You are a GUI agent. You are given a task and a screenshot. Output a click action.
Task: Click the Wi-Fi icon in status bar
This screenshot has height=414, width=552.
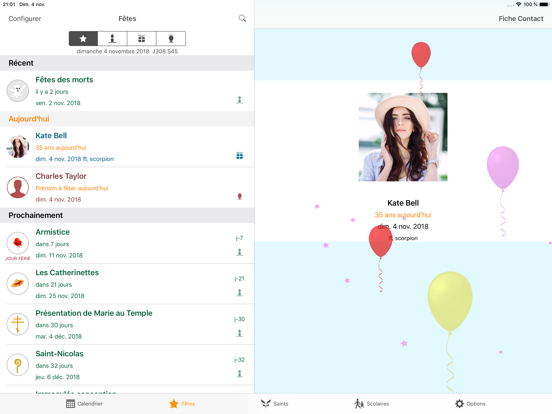(x=519, y=4)
